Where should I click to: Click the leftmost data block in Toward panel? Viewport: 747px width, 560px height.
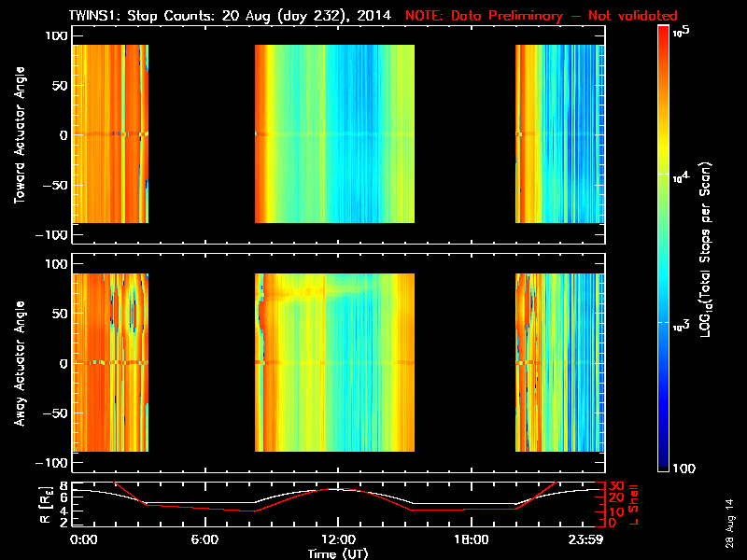(x=110, y=134)
